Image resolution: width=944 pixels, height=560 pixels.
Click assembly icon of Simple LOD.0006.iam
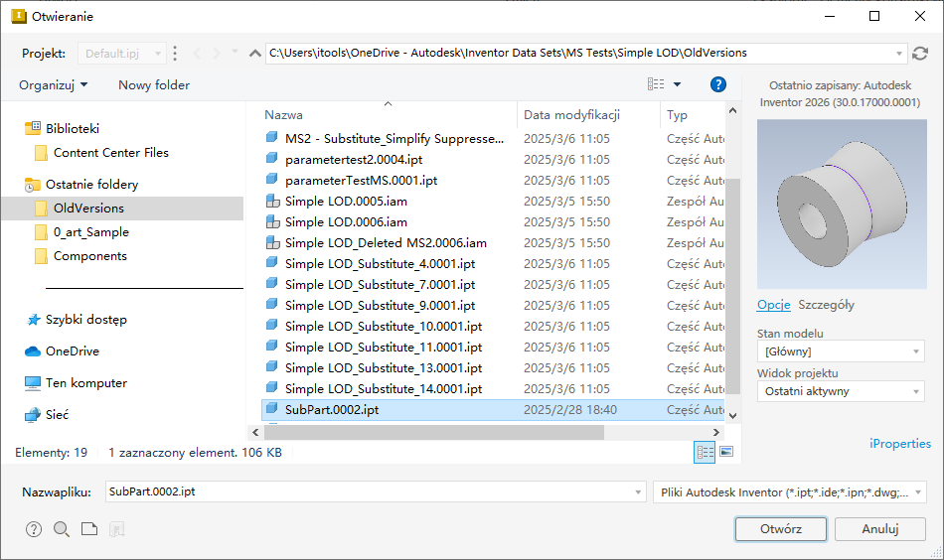[272, 222]
